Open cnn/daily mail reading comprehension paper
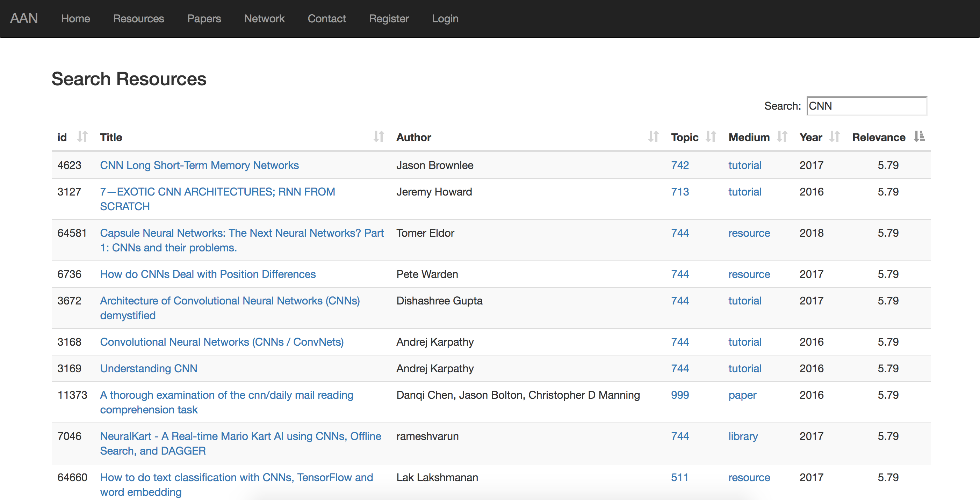Viewport: 980px width, 500px height. 227,402
